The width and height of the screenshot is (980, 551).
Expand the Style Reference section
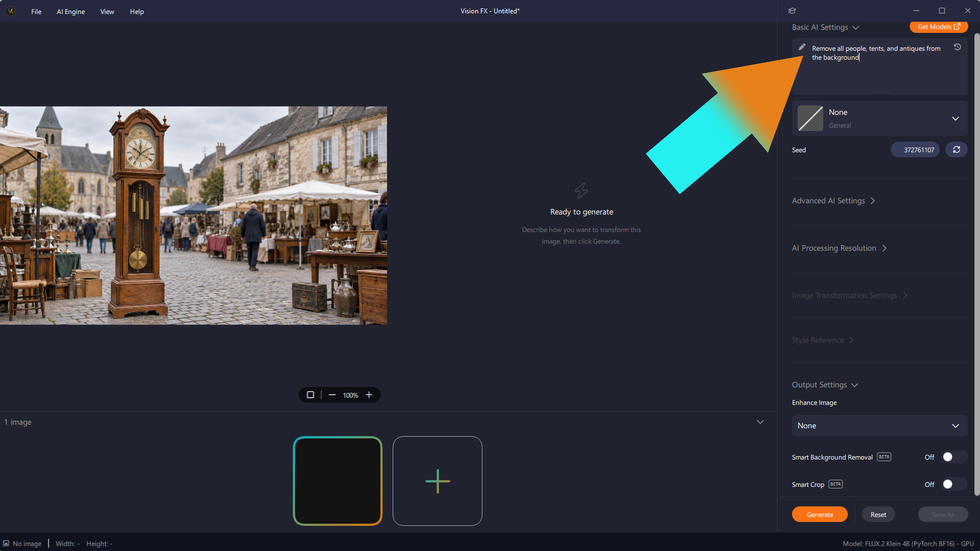coord(823,340)
